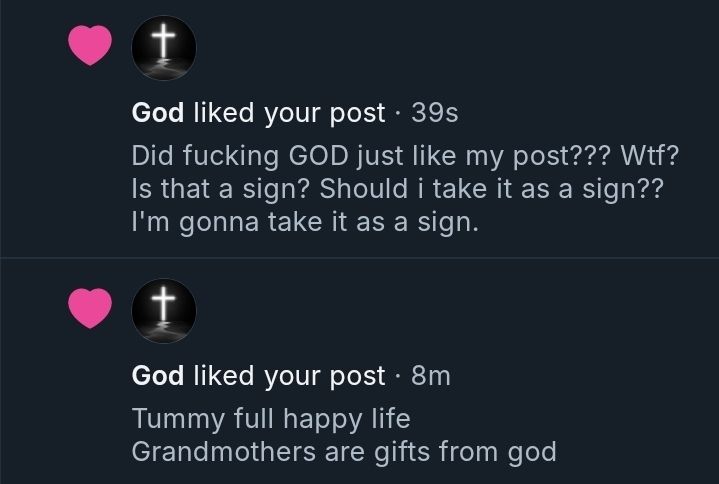Click the 39s timestamp
Image resolution: width=719 pixels, height=484 pixels.
[435, 114]
